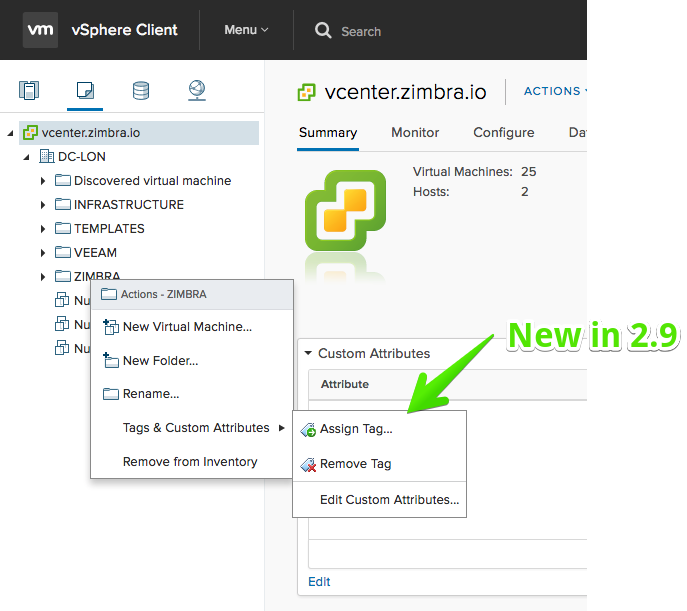The image size is (687, 611).
Task: Expand the TEMPLATES folder
Action: coord(42,229)
